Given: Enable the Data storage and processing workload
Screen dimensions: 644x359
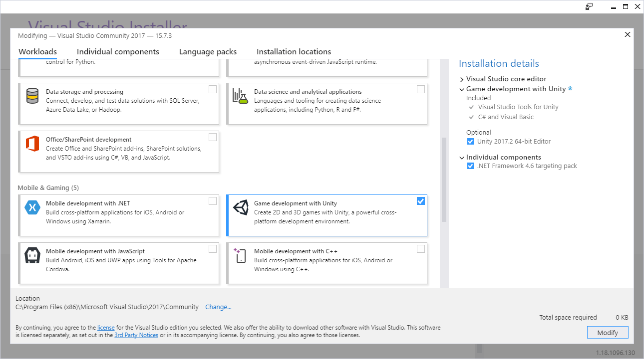Looking at the screenshot, I should click(212, 89).
